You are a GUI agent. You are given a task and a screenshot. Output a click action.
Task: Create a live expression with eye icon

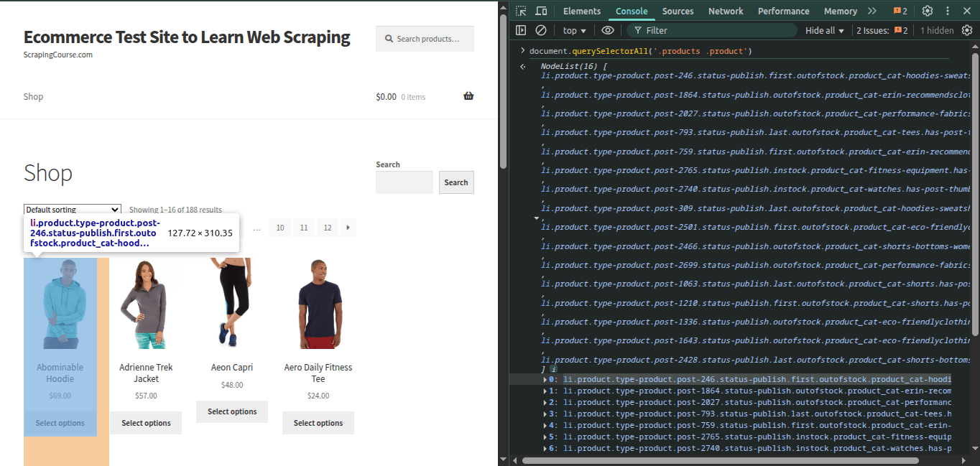608,30
